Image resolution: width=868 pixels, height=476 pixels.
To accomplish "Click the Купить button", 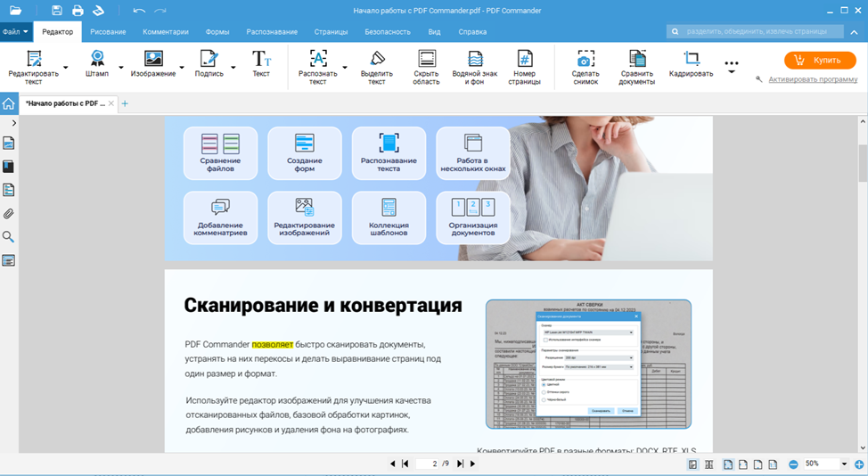I will click(x=820, y=60).
